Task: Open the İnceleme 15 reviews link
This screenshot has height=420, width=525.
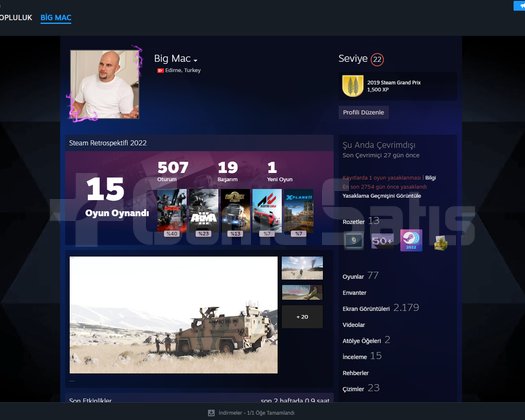Action: tap(362, 356)
